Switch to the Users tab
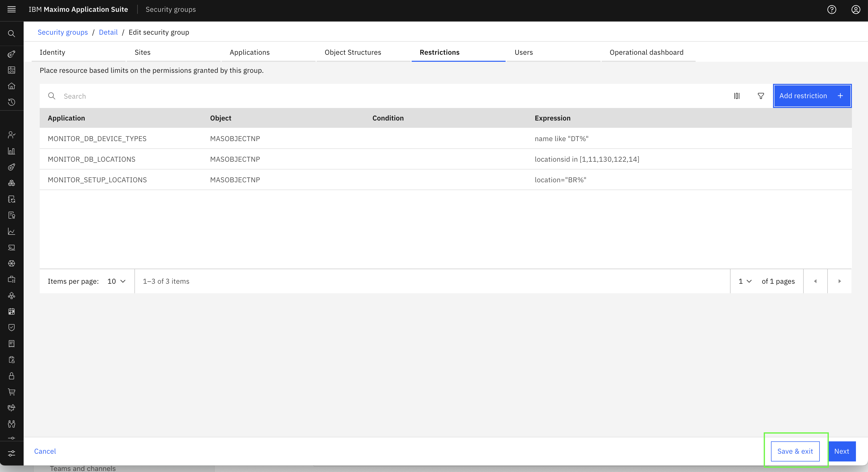 pyautogui.click(x=524, y=52)
